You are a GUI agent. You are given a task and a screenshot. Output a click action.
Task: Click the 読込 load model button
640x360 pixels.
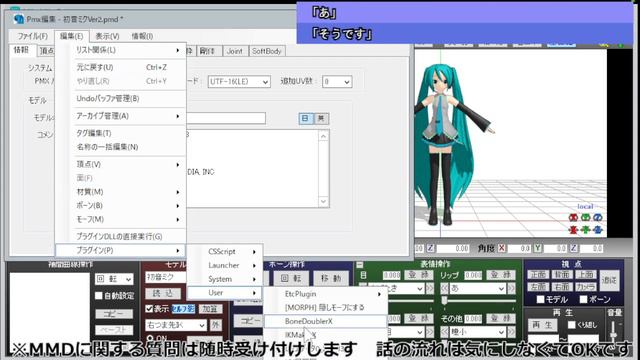click(x=162, y=293)
